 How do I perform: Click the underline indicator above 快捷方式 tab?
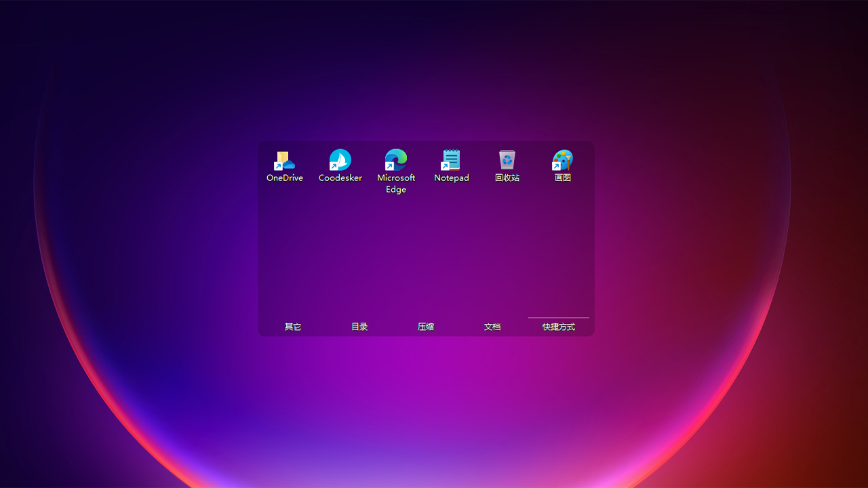click(x=559, y=317)
